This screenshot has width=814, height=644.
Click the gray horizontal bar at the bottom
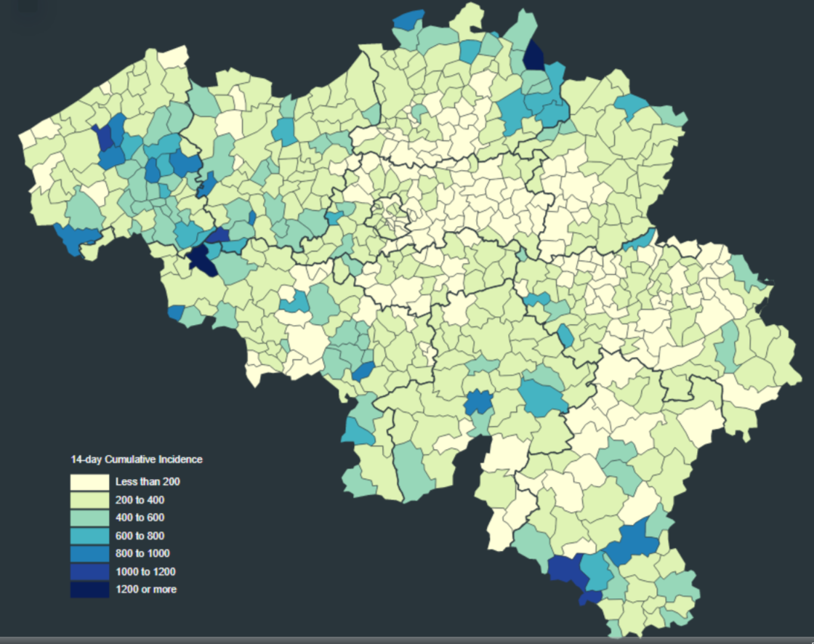pyautogui.click(x=407, y=640)
